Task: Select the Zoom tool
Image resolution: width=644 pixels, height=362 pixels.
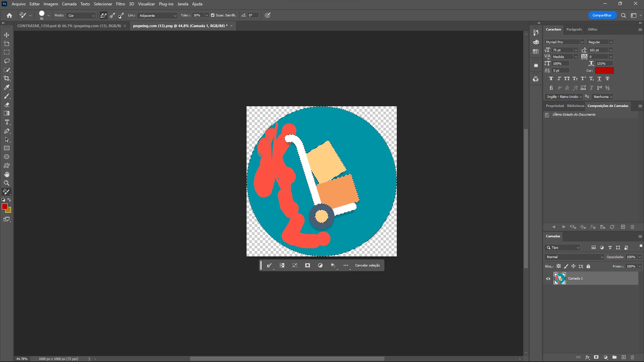Action: (x=7, y=183)
